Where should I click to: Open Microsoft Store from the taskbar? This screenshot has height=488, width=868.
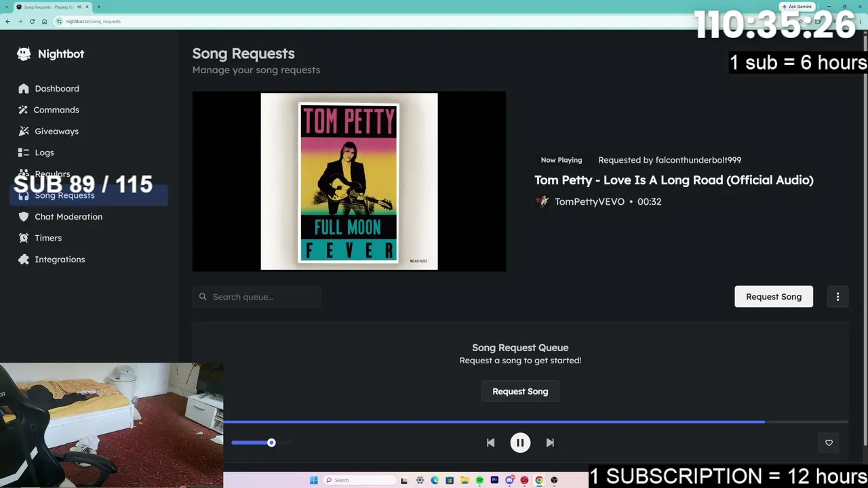(x=450, y=481)
